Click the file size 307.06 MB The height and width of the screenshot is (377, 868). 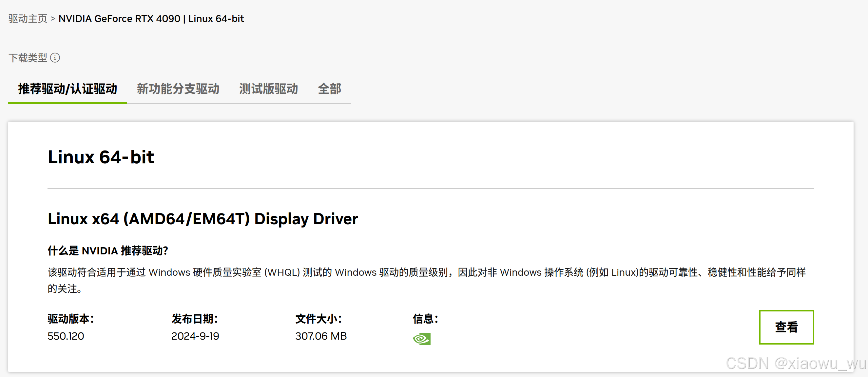(x=321, y=336)
